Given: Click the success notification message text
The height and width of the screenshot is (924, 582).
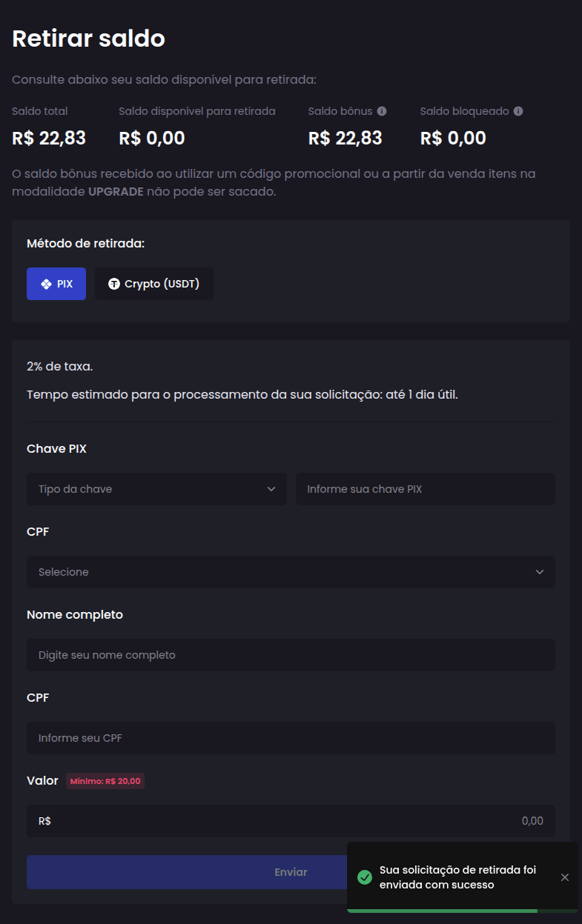Looking at the screenshot, I should [x=457, y=877].
